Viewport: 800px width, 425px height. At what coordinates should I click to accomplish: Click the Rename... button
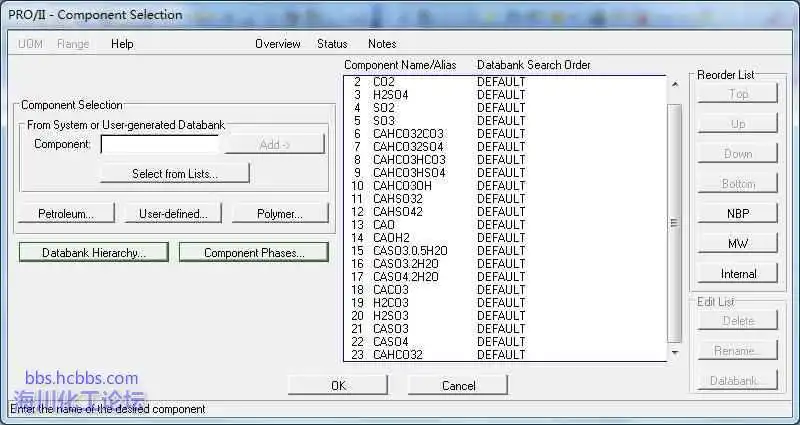(738, 351)
